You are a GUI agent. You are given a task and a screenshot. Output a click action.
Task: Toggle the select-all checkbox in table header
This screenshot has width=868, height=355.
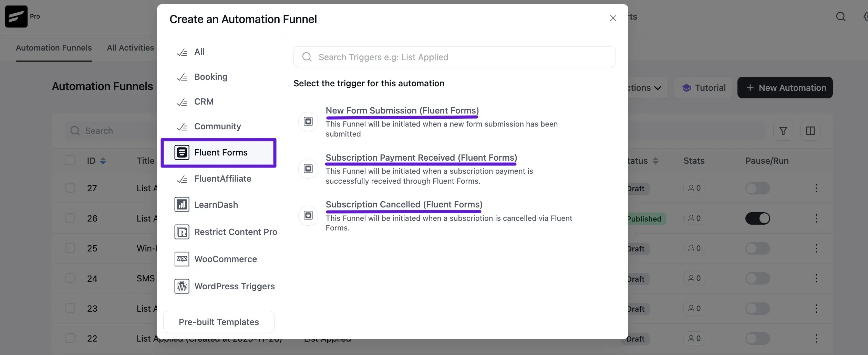pyautogui.click(x=70, y=160)
